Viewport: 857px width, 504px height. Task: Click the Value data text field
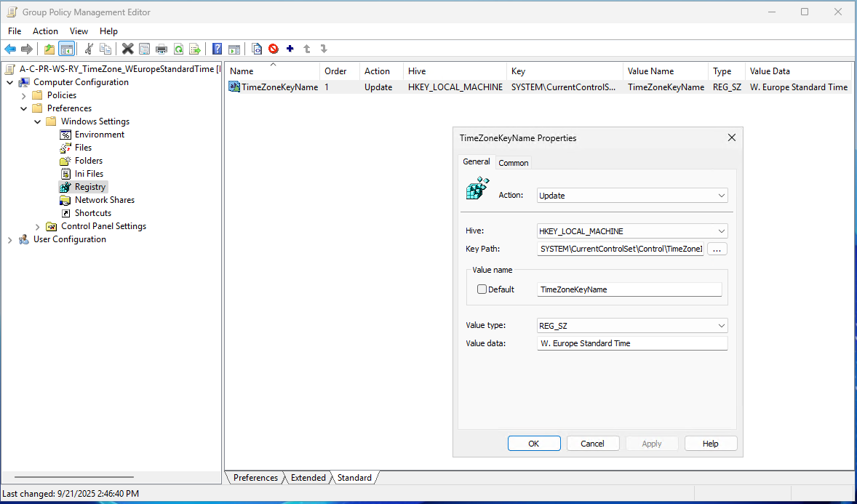631,343
